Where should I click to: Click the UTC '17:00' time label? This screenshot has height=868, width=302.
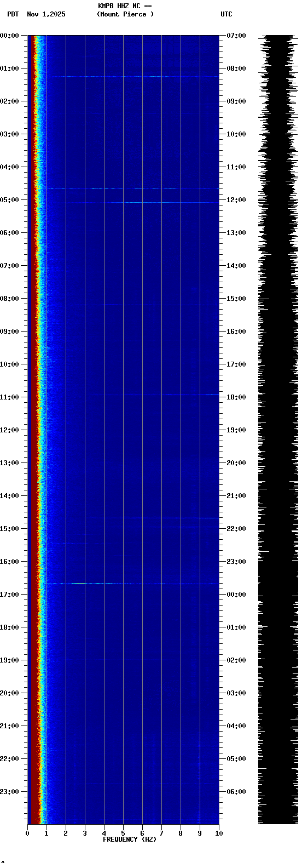(x=236, y=364)
